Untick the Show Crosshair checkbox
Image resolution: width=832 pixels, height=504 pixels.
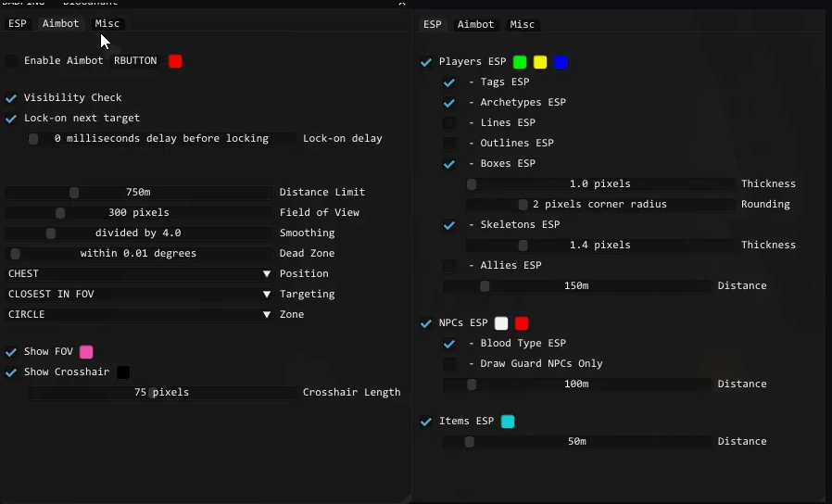click(11, 372)
